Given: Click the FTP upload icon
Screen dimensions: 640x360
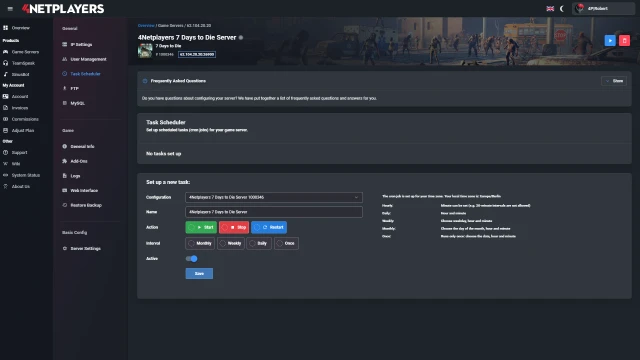Looking at the screenshot, I should click(64, 88).
